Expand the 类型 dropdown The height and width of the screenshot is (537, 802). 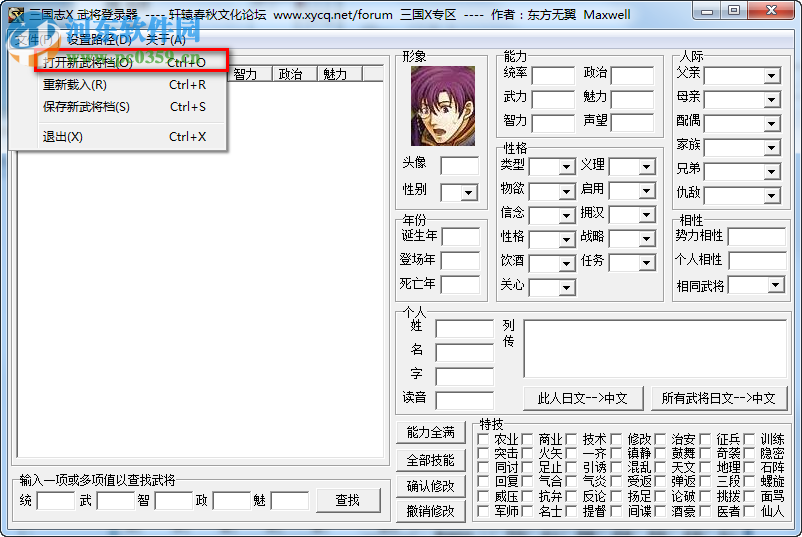pos(566,167)
